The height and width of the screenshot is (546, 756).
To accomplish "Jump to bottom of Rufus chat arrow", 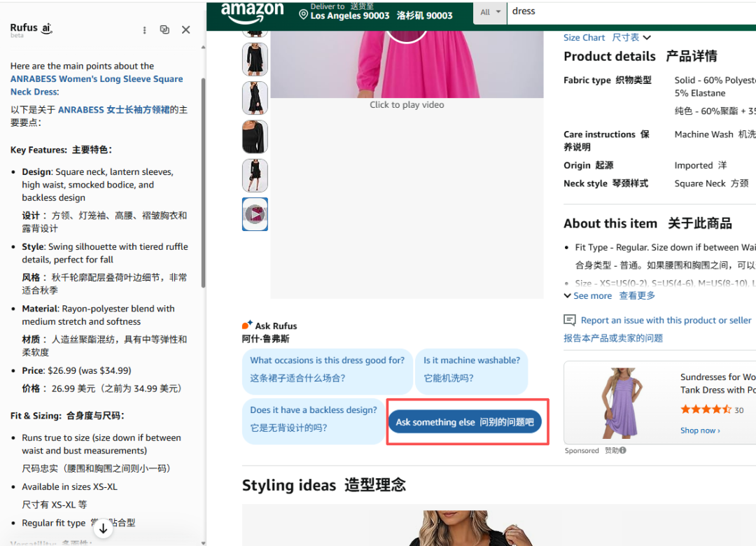I will 103,528.
